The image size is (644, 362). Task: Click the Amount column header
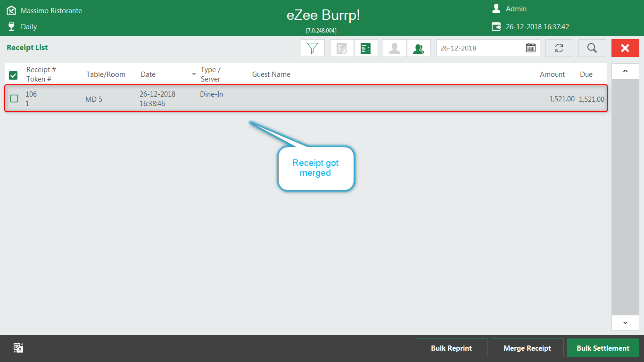click(x=552, y=74)
